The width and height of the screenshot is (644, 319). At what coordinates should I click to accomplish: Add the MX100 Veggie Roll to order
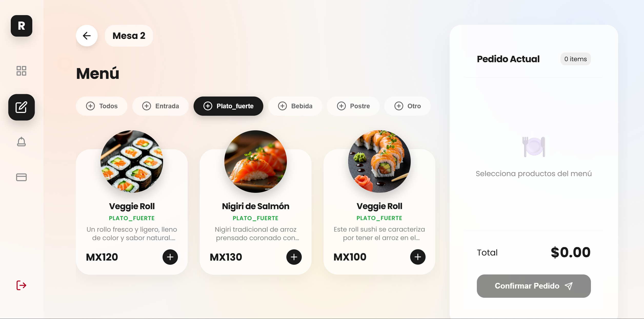point(418,257)
